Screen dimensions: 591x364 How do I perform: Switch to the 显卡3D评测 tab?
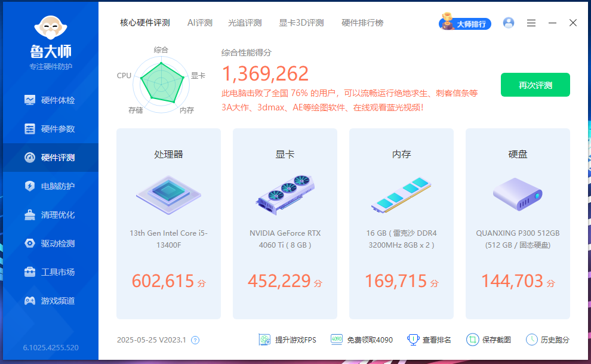tap(301, 23)
